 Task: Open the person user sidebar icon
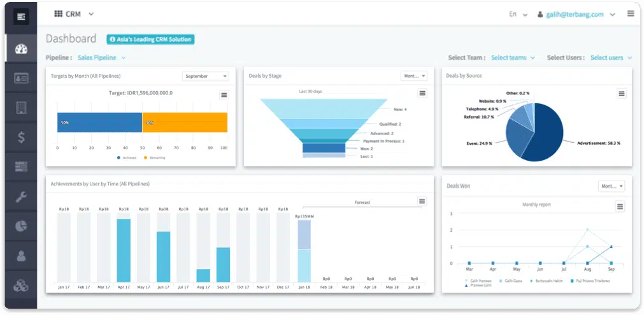[x=21, y=256]
